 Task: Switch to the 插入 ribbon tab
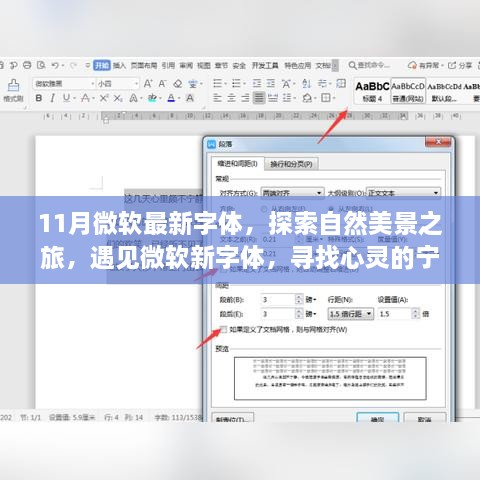[119, 65]
